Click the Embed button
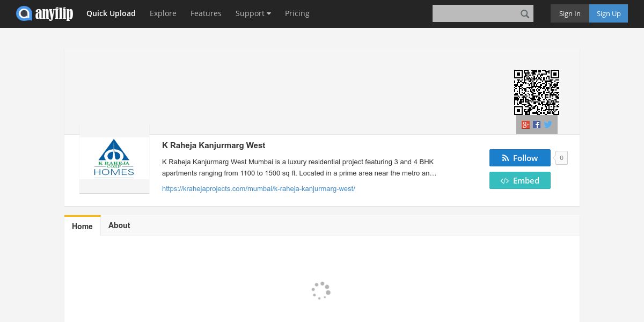The height and width of the screenshot is (322, 644). pos(520,180)
